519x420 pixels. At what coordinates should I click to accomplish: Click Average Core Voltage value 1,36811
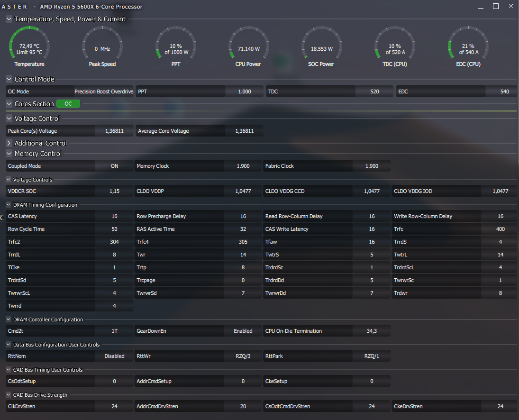tap(244, 131)
